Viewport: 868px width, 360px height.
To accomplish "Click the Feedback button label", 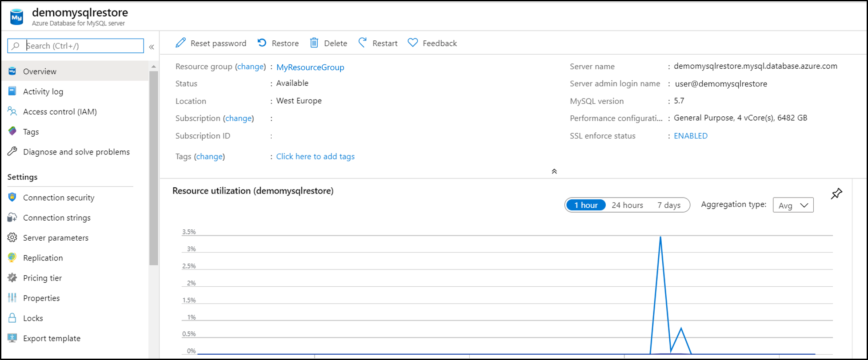I will 440,43.
